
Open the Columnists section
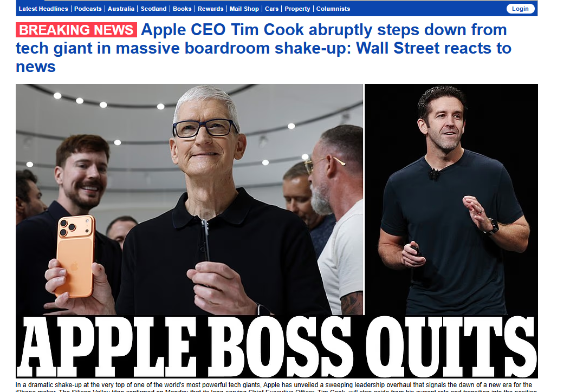coord(333,9)
